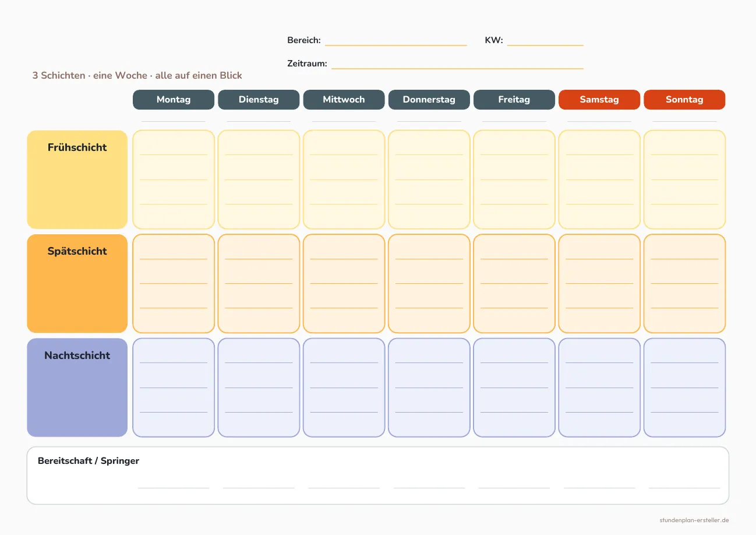Click the Spätschicht cell for Freitag
This screenshot has height=535, width=756.
(x=514, y=283)
